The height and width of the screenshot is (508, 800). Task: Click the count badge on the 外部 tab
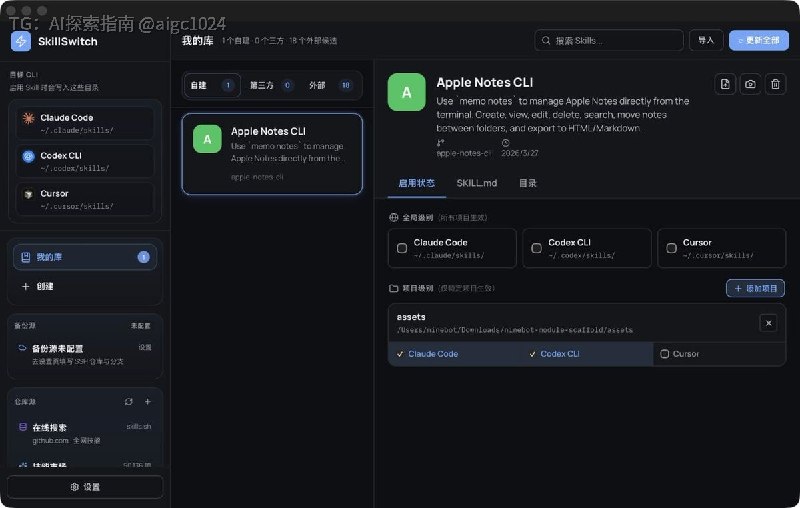345,85
